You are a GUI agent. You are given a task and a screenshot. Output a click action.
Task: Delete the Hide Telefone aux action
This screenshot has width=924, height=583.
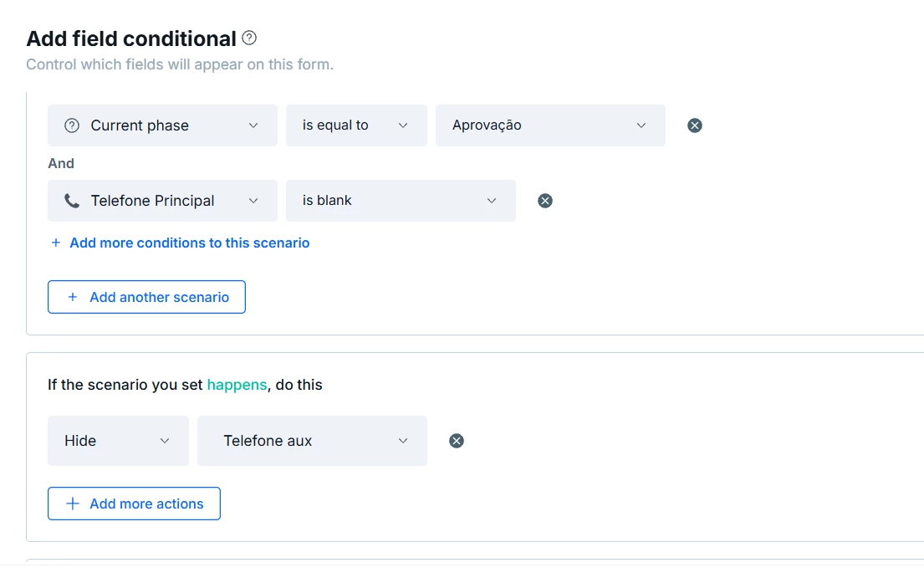(457, 441)
